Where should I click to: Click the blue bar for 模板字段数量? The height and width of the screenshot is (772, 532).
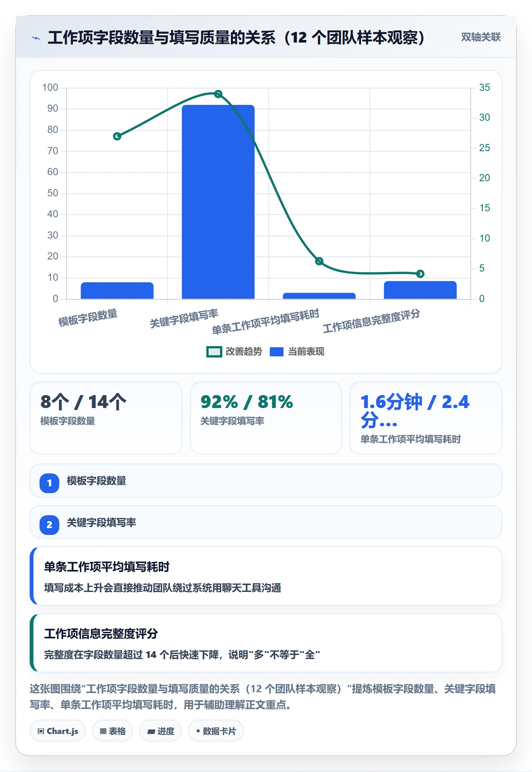click(117, 291)
